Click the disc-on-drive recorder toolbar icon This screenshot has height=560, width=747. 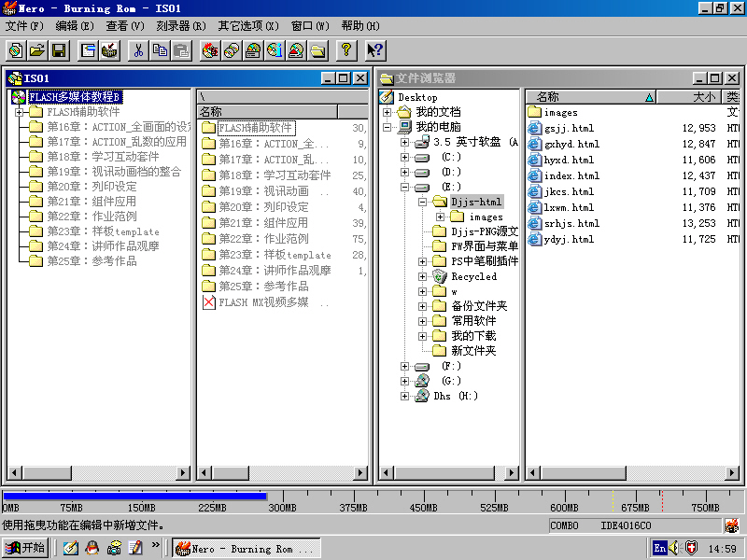[253, 50]
